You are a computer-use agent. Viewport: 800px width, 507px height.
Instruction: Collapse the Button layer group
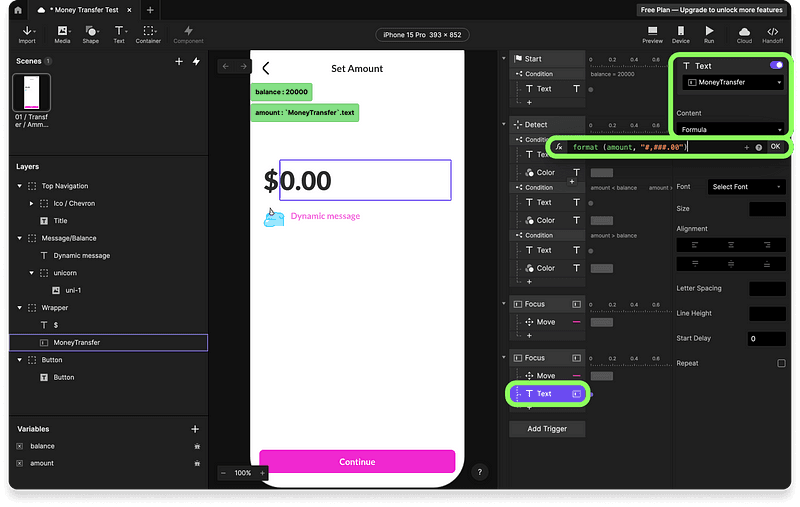tap(20, 360)
